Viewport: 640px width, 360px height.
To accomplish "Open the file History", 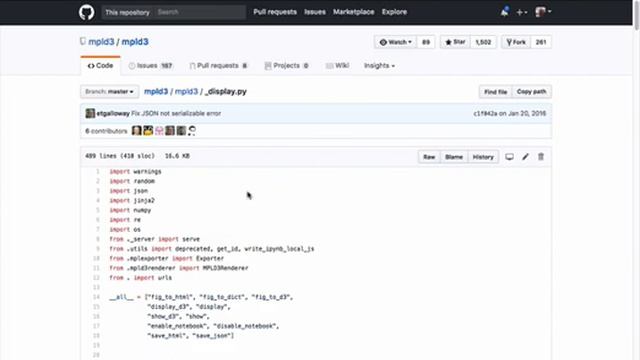I will point(483,157).
